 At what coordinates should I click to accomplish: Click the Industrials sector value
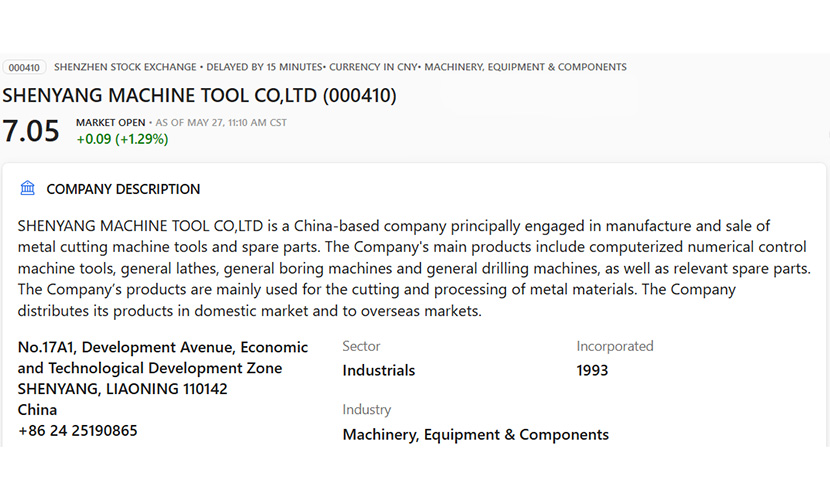[x=378, y=370]
